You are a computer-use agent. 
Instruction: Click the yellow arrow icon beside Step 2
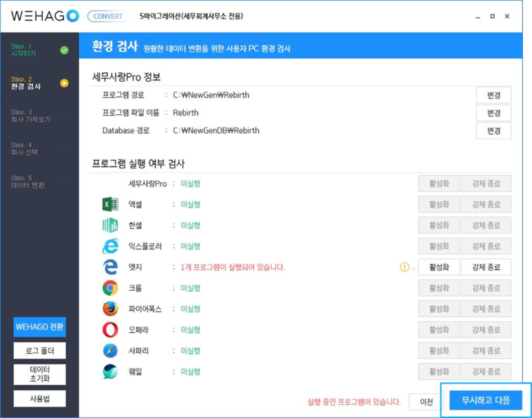tap(64, 83)
